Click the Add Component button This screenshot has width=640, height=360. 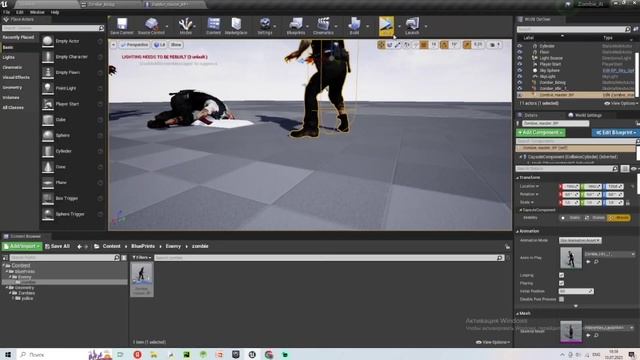(x=540, y=133)
